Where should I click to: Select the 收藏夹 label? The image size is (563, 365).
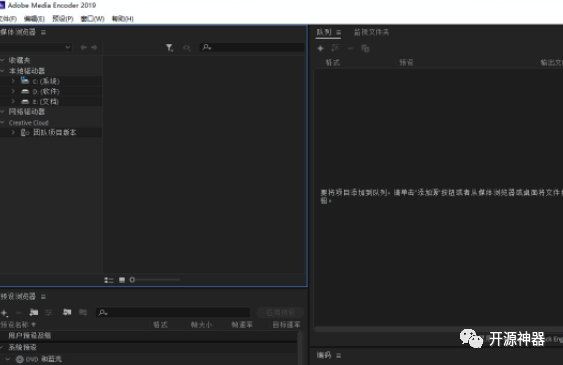(x=19, y=60)
